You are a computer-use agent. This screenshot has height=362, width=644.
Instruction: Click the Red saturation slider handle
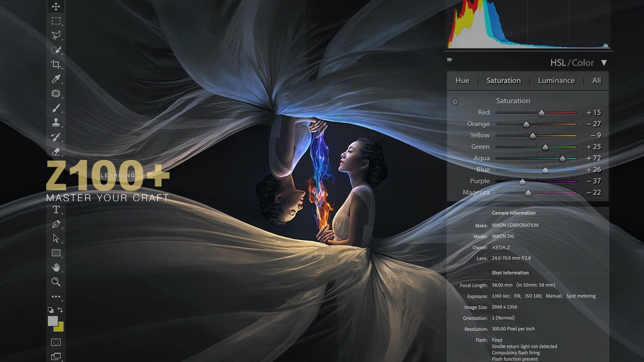(541, 113)
